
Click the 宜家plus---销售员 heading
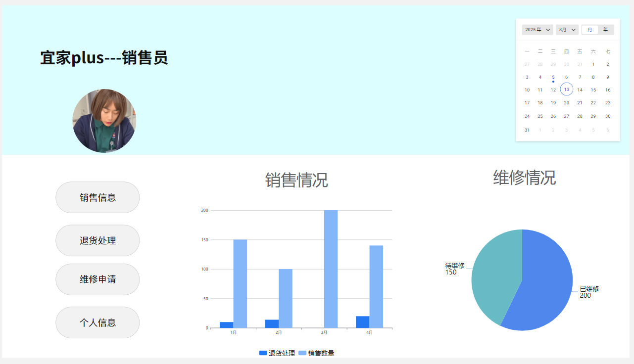[x=104, y=58]
